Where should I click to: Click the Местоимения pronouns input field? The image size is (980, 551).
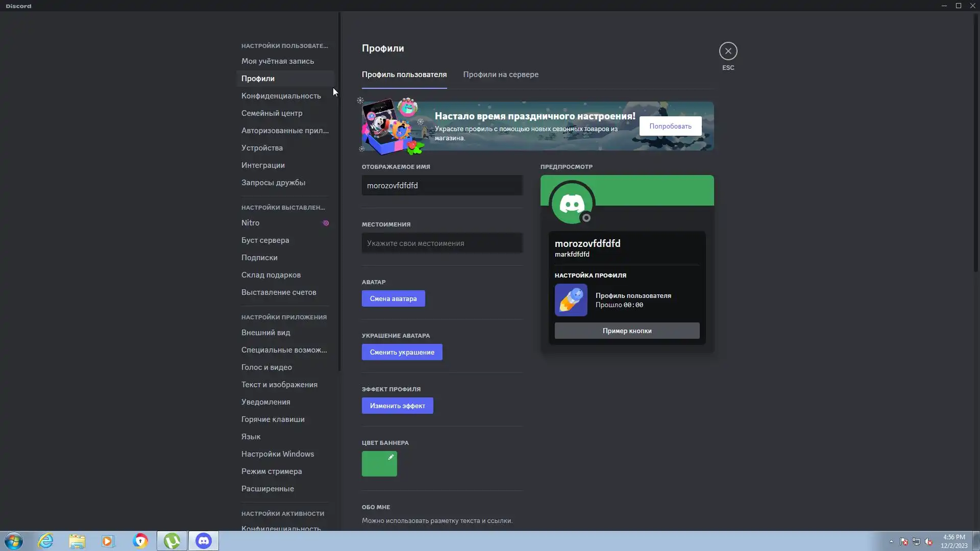click(x=442, y=243)
